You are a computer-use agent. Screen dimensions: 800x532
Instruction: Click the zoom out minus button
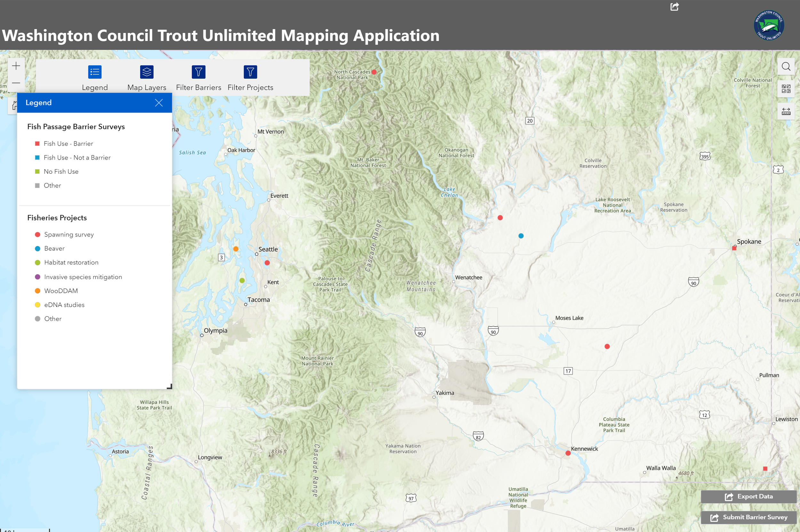point(16,83)
